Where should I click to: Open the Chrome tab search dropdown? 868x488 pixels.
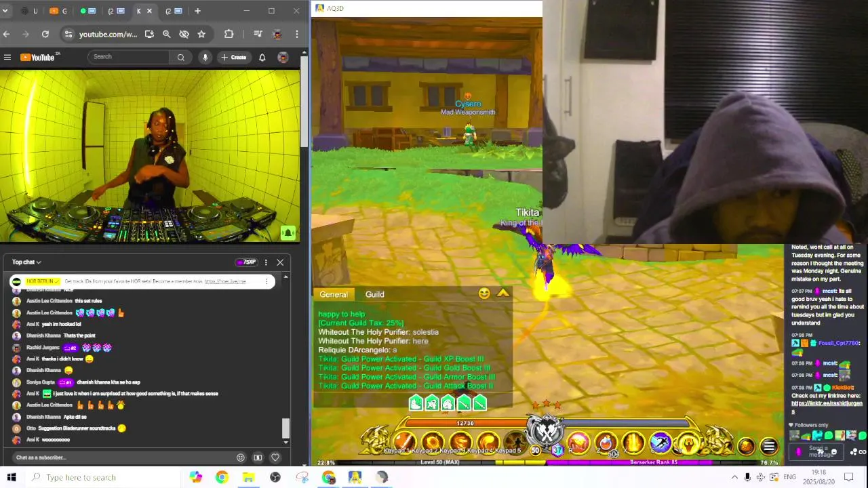pyautogui.click(x=5, y=11)
